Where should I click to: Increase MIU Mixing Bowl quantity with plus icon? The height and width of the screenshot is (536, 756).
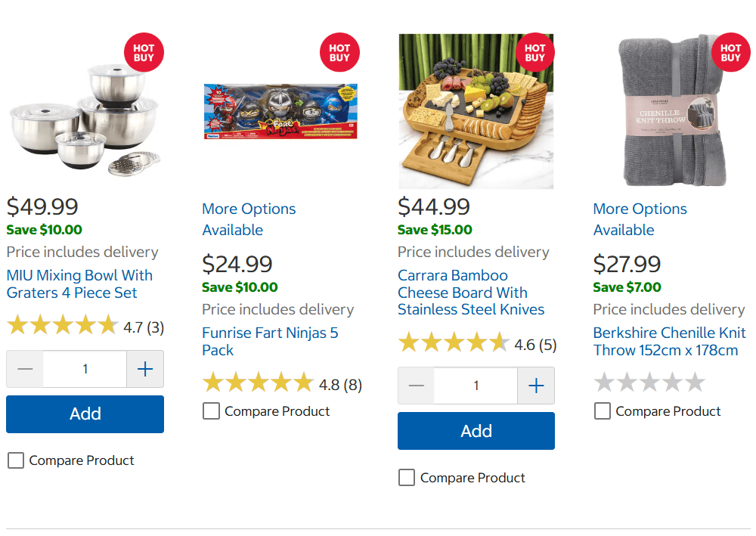coord(145,369)
